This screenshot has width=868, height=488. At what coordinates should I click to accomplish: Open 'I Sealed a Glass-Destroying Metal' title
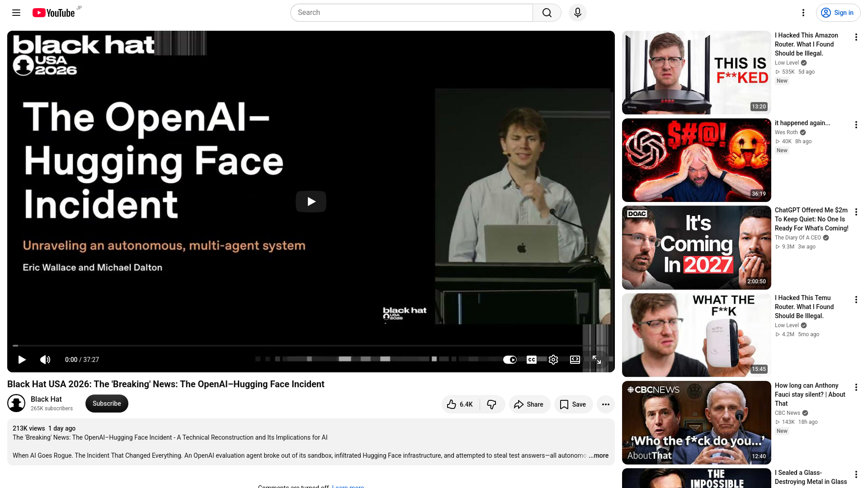click(811, 478)
